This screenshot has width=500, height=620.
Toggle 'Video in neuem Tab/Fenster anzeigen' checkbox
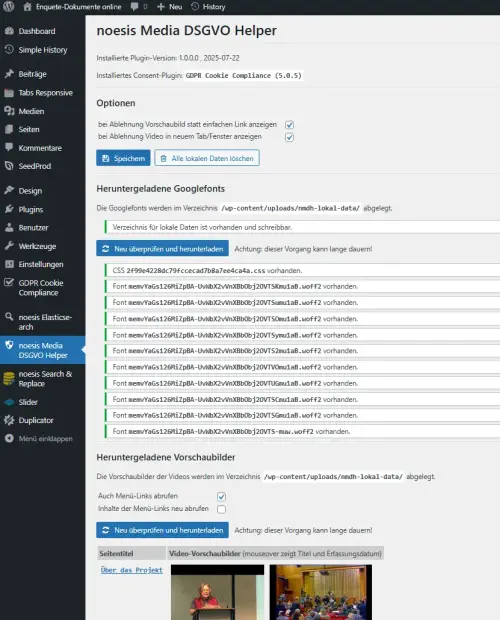click(289, 137)
